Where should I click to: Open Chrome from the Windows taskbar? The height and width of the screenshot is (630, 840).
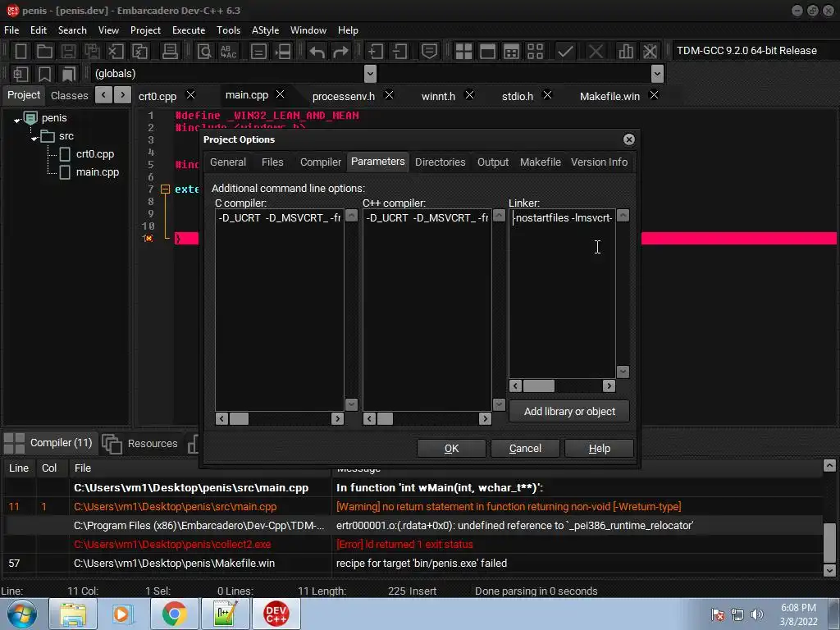click(175, 614)
